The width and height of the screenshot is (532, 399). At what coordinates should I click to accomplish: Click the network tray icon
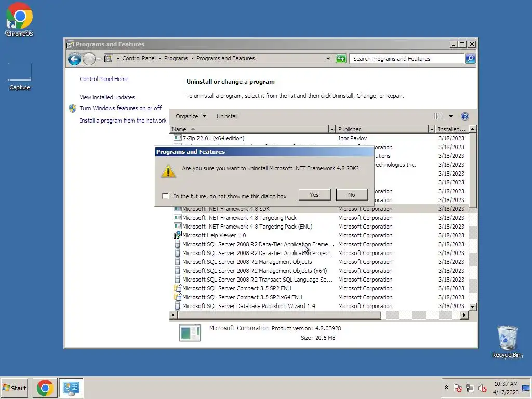tap(470, 388)
